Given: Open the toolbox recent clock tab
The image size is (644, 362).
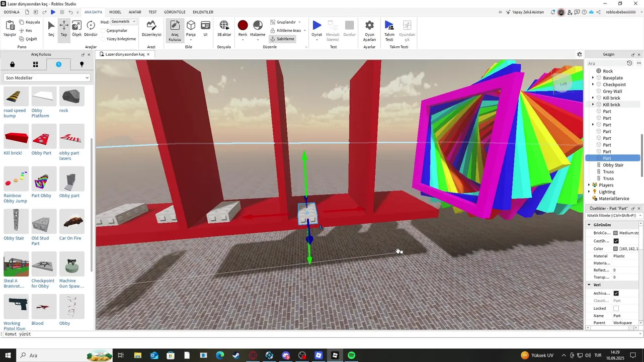Looking at the screenshot, I should (x=59, y=64).
